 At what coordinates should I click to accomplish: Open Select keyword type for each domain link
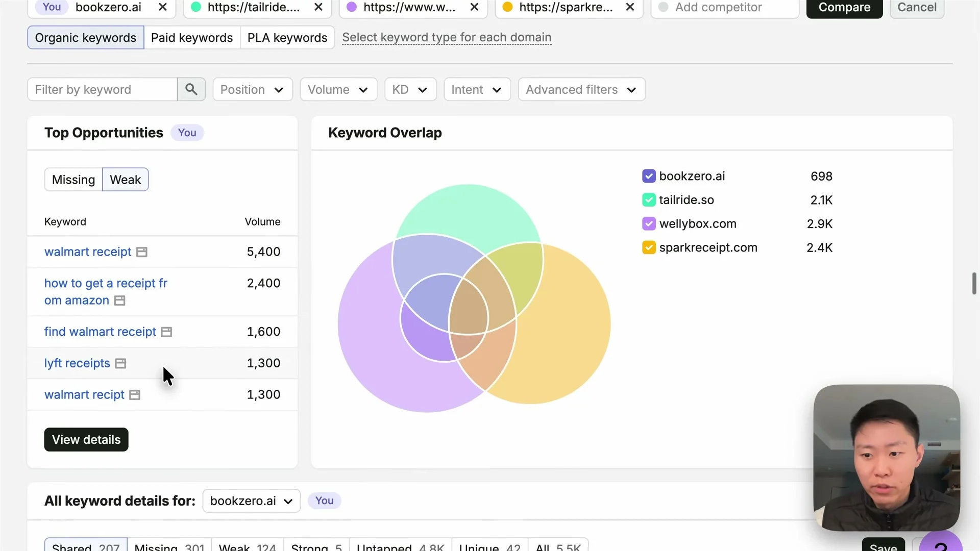pos(447,38)
